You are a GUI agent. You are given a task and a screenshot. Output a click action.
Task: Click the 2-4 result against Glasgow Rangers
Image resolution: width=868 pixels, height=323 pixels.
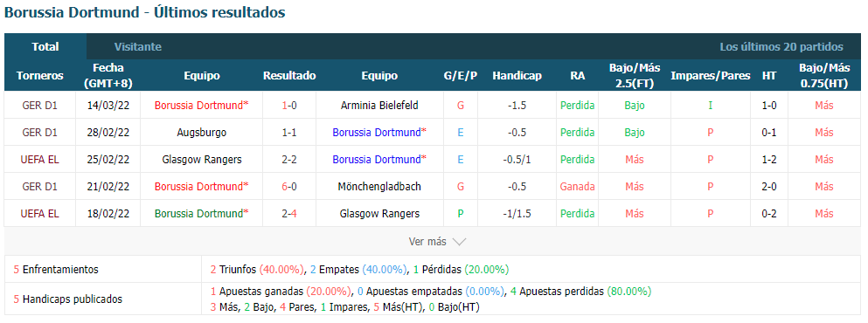(289, 214)
